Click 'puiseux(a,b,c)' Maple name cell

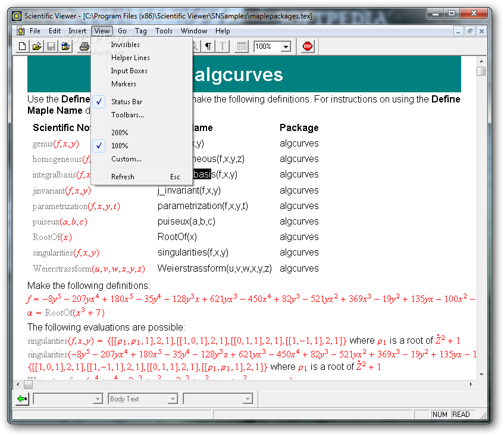click(186, 222)
